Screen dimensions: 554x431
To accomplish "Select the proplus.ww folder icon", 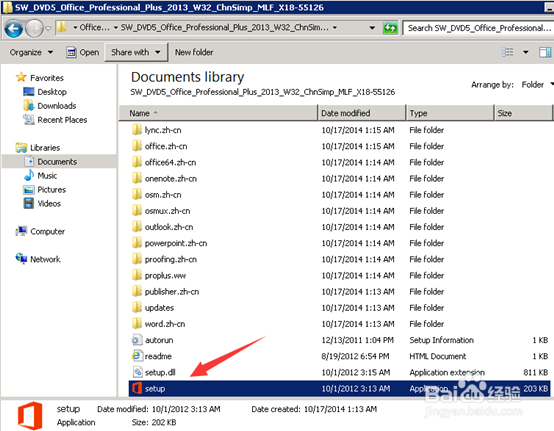I will click(137, 275).
